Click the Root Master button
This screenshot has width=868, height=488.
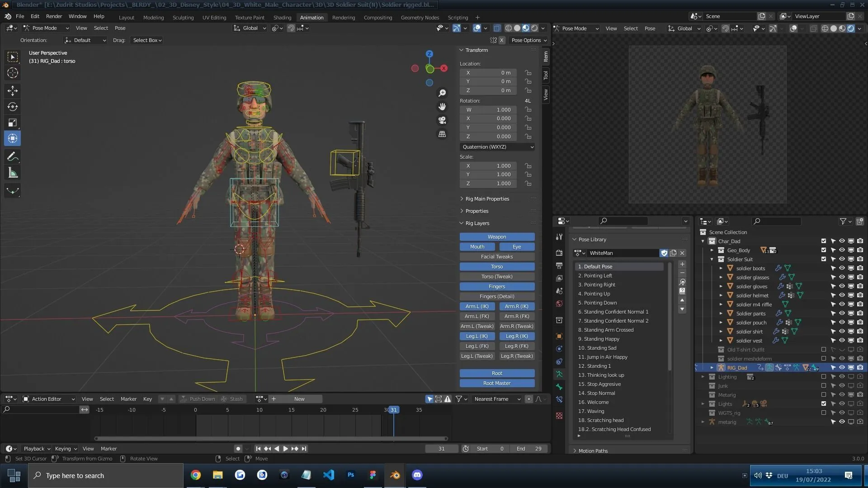click(497, 383)
